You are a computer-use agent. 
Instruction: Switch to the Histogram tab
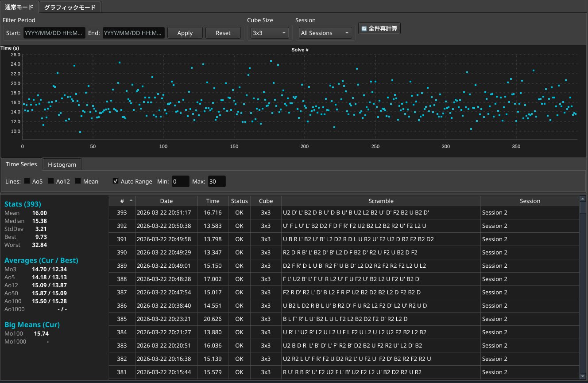coord(62,164)
